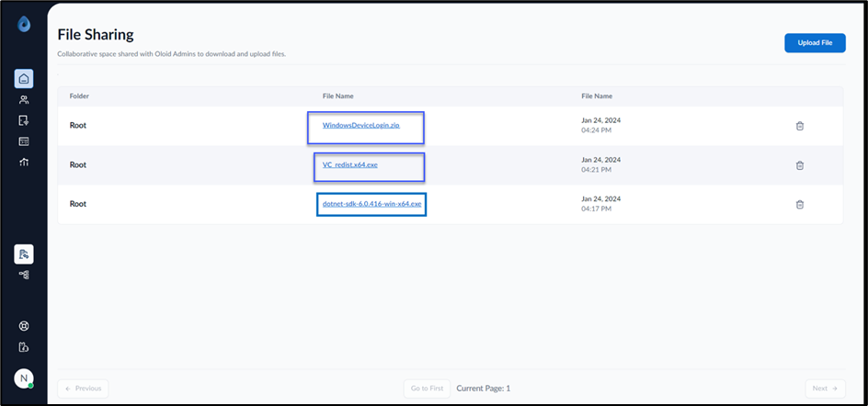
Task: Click the Root folder in WindowsDeviceLogin row
Action: pyautogui.click(x=78, y=125)
